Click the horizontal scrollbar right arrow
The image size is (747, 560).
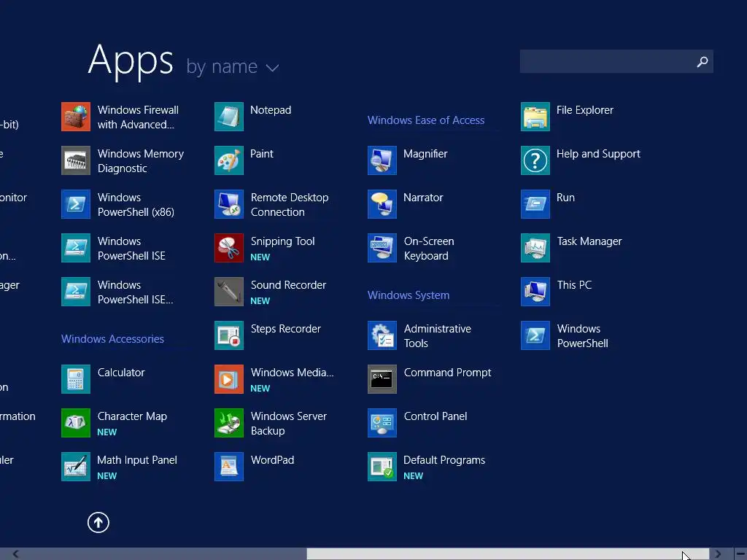point(718,554)
